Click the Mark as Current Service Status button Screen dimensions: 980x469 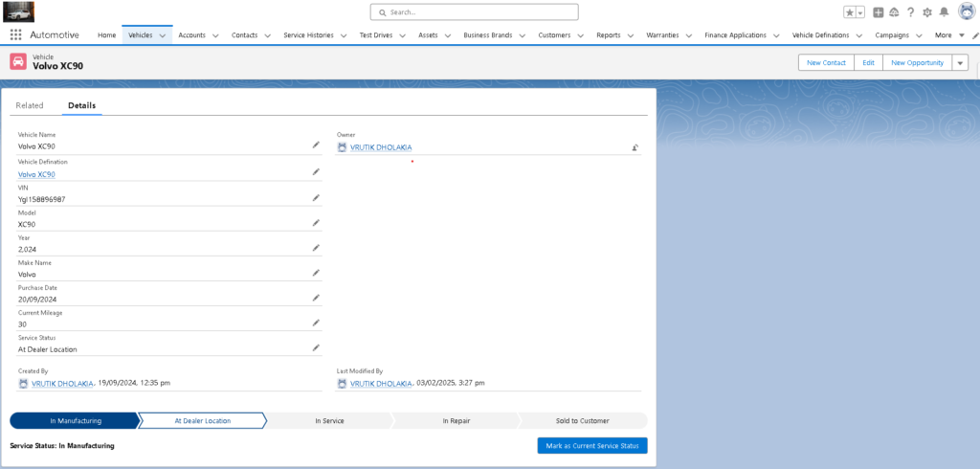592,445
